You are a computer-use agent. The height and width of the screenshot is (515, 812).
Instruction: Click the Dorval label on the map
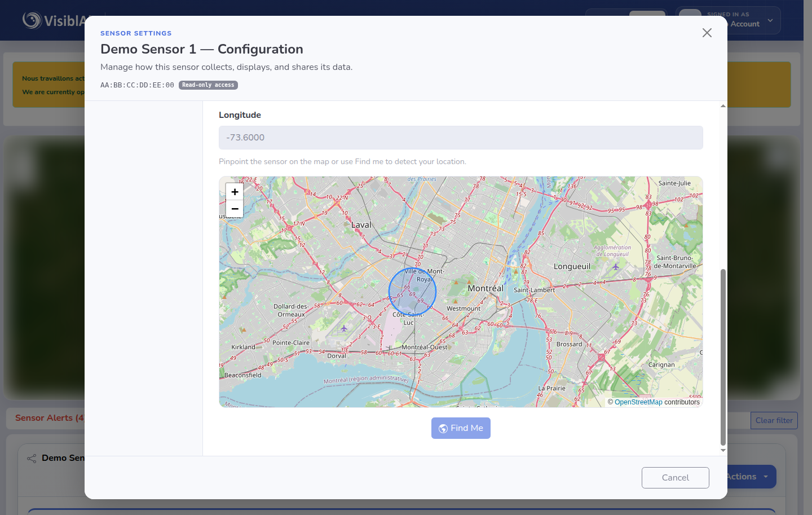(x=337, y=356)
